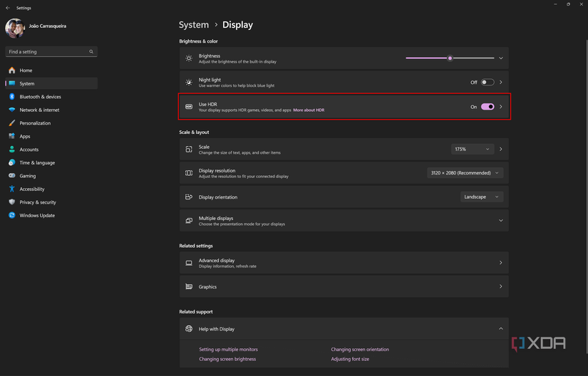Open custom Scale settings chevron
The image size is (588, 376).
click(x=500, y=149)
